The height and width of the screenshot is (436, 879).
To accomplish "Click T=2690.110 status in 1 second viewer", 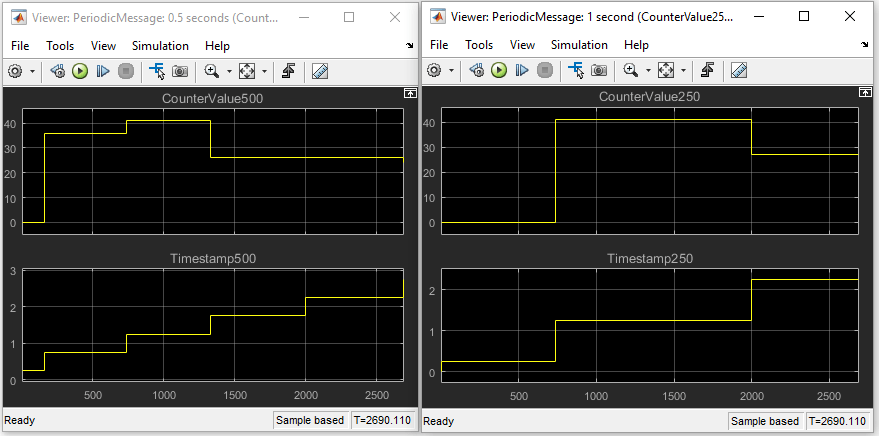I will pyautogui.click(x=839, y=421).
